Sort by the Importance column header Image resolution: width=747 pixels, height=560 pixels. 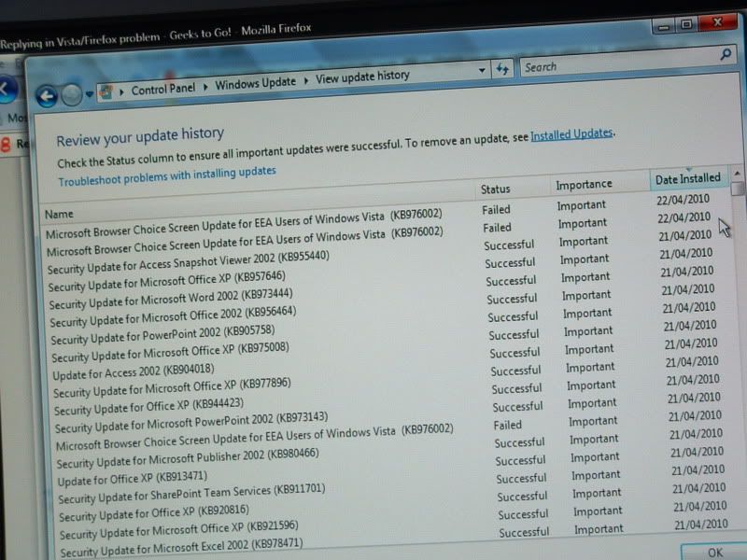[584, 184]
